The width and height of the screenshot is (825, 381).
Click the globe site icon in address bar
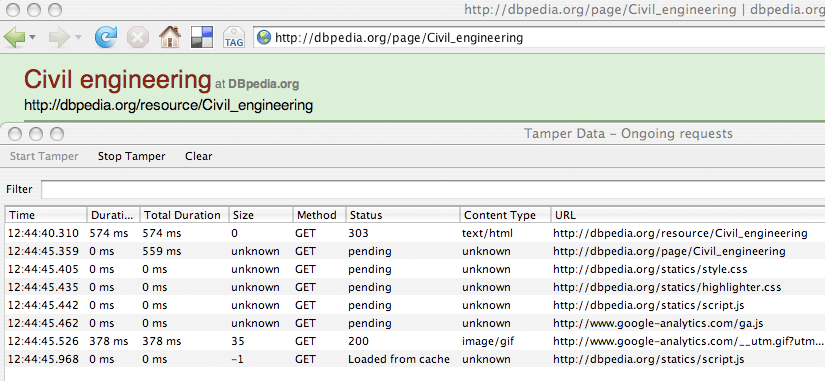[x=264, y=37]
